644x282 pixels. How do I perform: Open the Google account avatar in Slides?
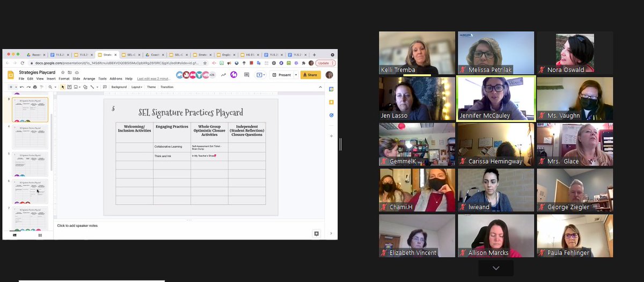(x=329, y=75)
